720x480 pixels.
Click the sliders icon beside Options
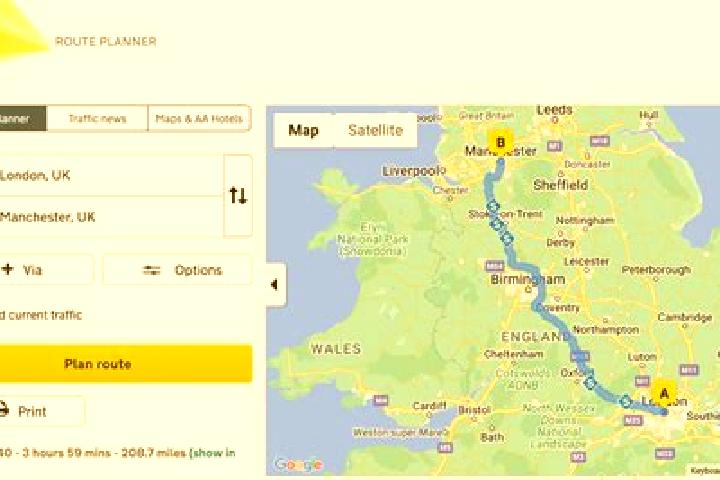pyautogui.click(x=152, y=270)
